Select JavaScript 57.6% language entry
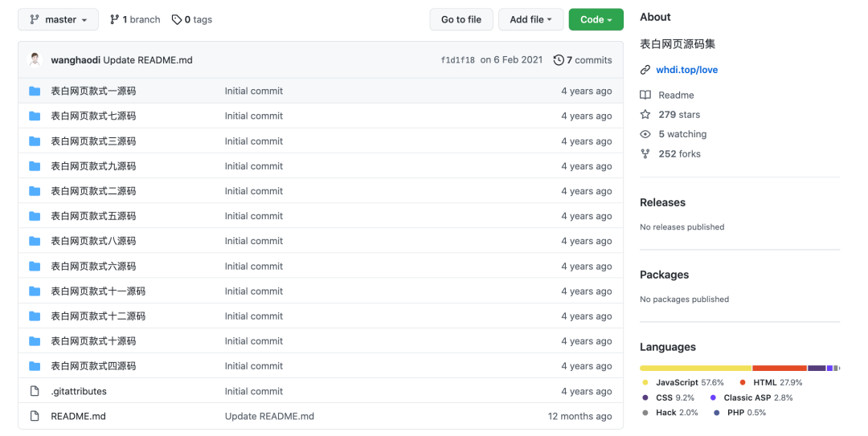Image resolution: width=868 pixels, height=436 pixels. coord(683,382)
